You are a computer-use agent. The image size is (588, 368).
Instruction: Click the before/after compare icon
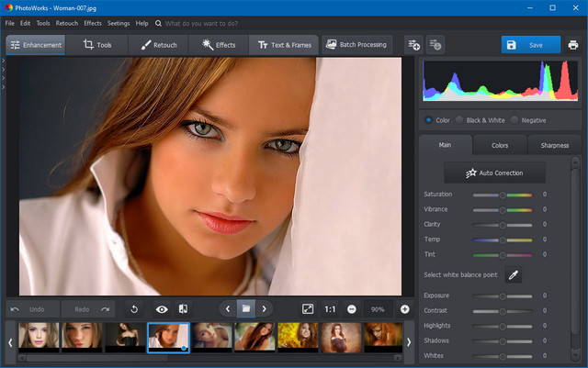click(183, 309)
